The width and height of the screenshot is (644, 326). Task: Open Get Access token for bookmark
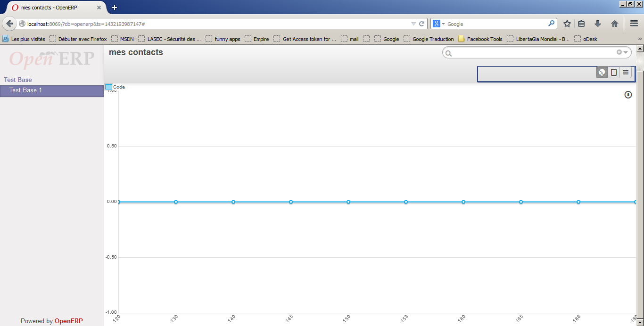[x=305, y=39]
